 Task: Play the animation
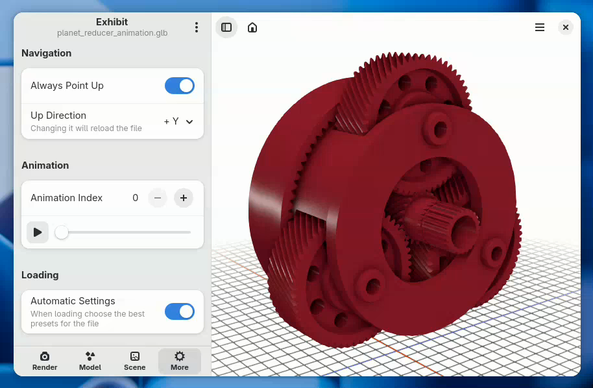point(37,232)
